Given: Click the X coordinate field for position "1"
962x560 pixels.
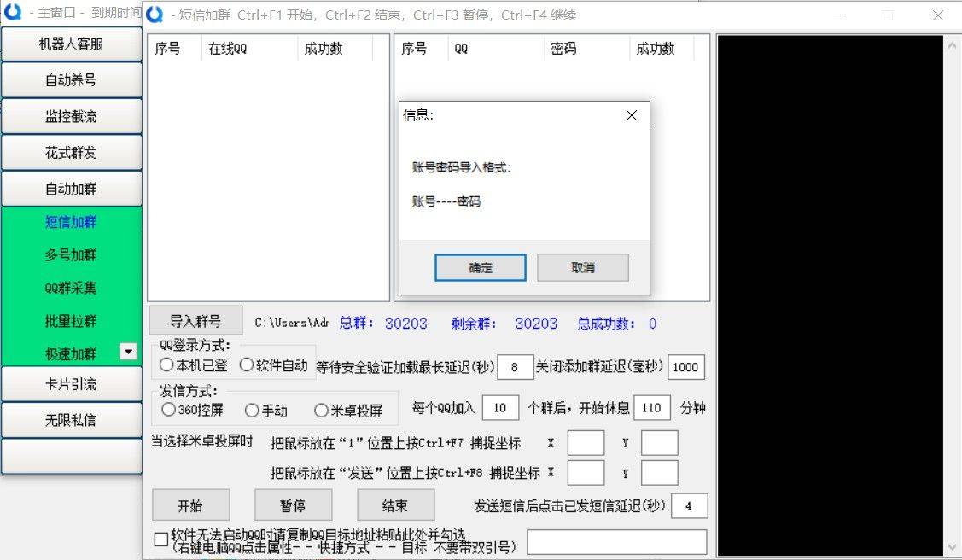Looking at the screenshot, I should click(x=586, y=443).
